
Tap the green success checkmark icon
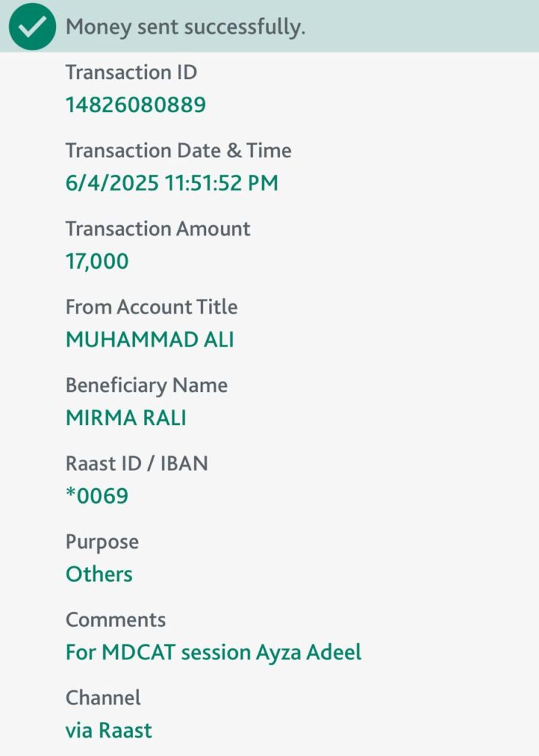click(32, 27)
